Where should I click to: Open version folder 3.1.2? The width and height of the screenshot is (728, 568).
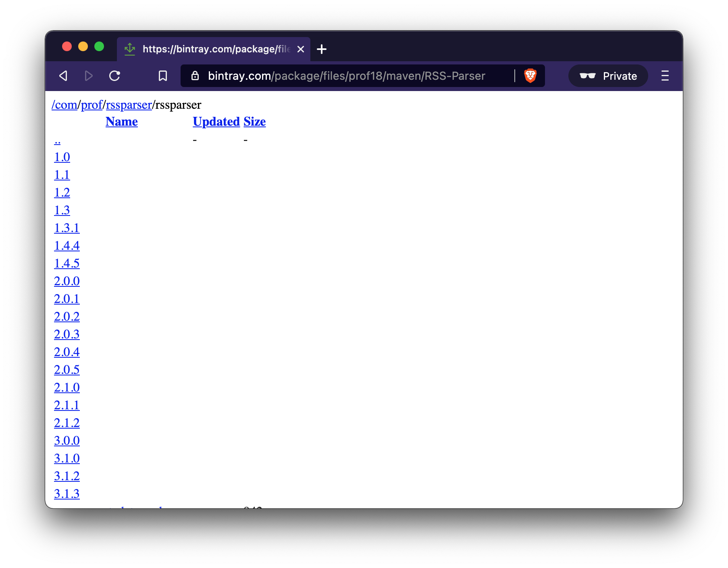click(x=67, y=476)
